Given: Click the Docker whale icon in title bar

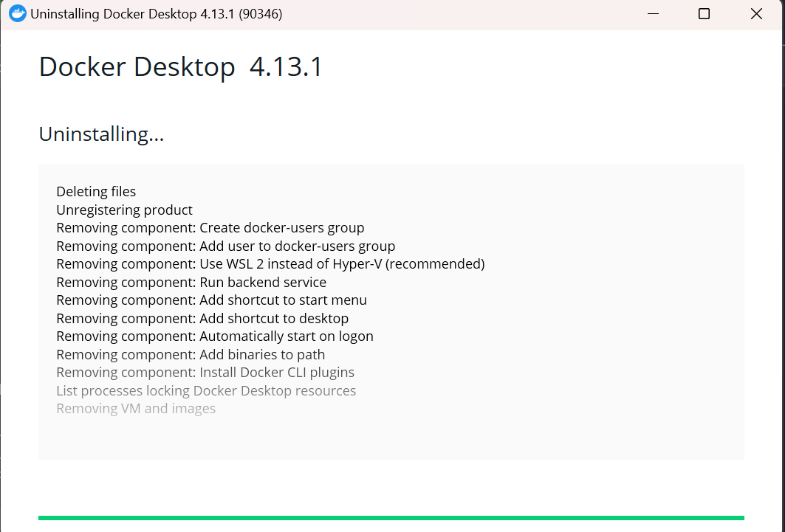Looking at the screenshot, I should click(x=18, y=13).
